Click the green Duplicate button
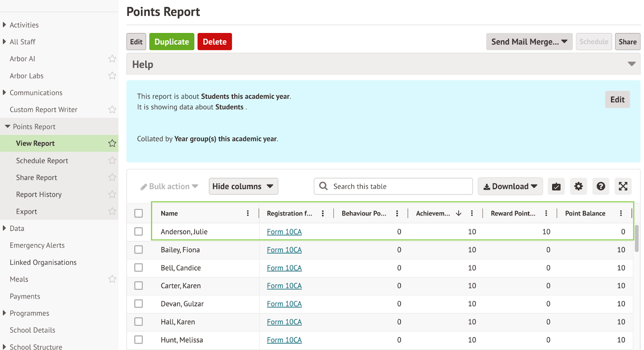Screen dimensions: 644x350 171,42
